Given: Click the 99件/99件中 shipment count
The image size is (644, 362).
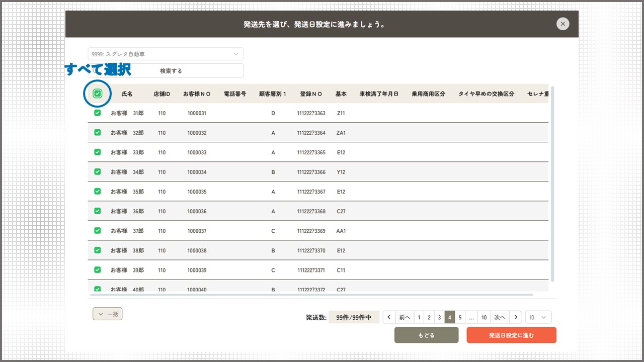Looking at the screenshot, I should (354, 317).
